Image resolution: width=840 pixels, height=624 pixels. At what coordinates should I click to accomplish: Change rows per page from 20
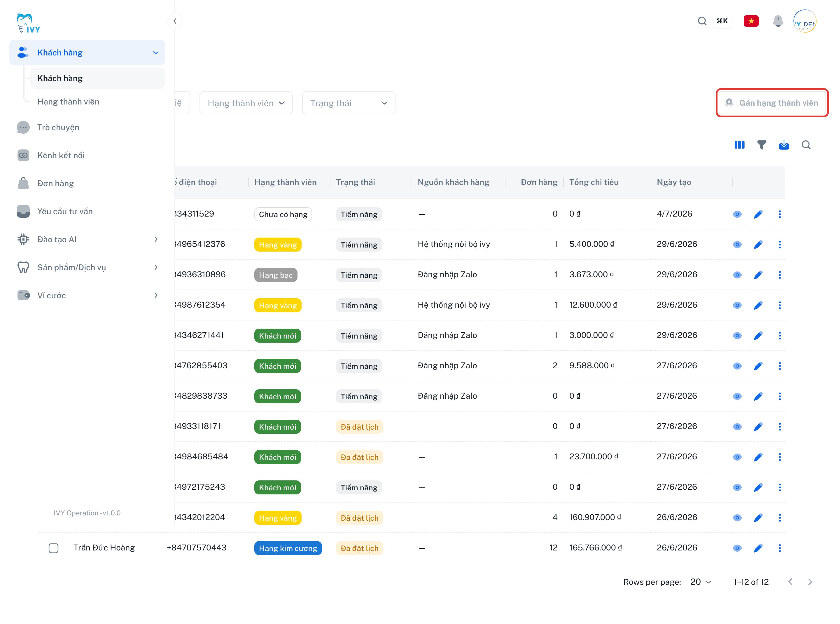click(x=700, y=582)
